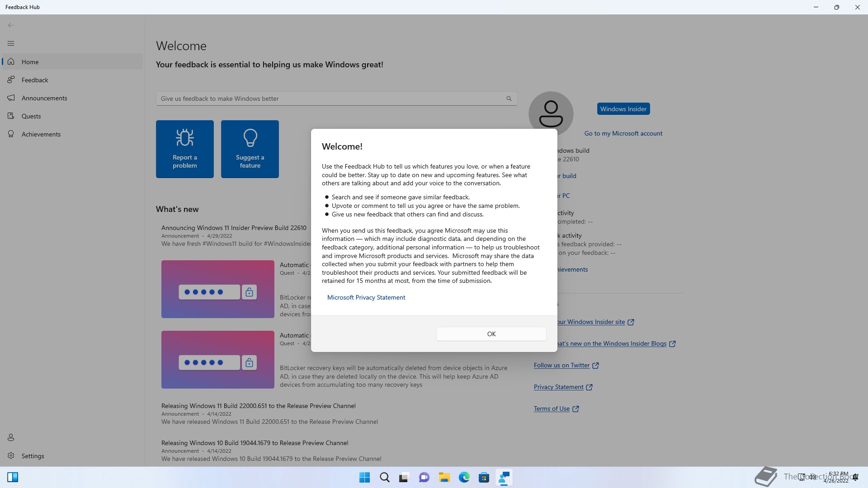
Task: Open Announcements in the sidebar
Action: pyautogui.click(x=72, y=98)
